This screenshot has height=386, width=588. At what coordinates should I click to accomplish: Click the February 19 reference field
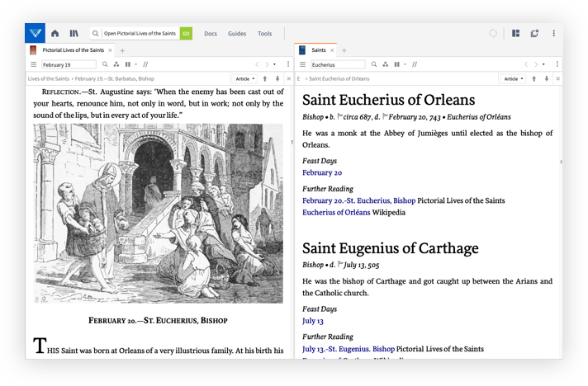click(69, 64)
